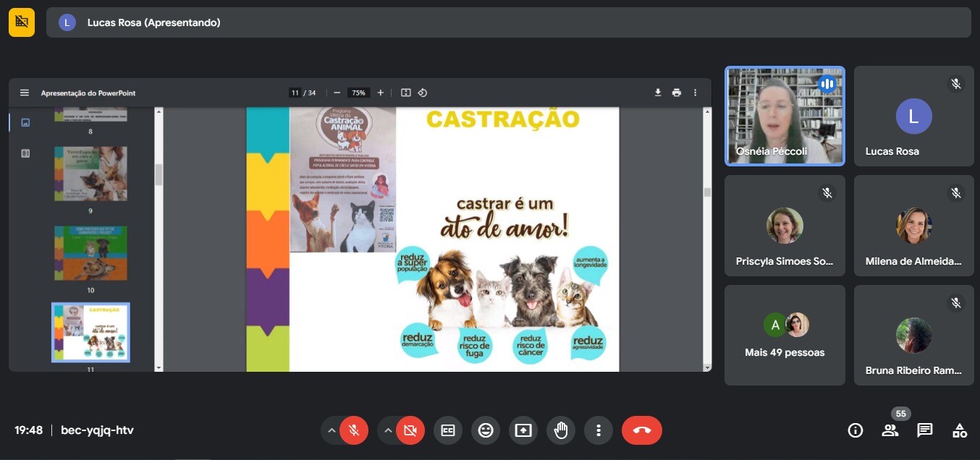980x460 pixels.
Task: Show the participants list
Action: pyautogui.click(x=890, y=430)
